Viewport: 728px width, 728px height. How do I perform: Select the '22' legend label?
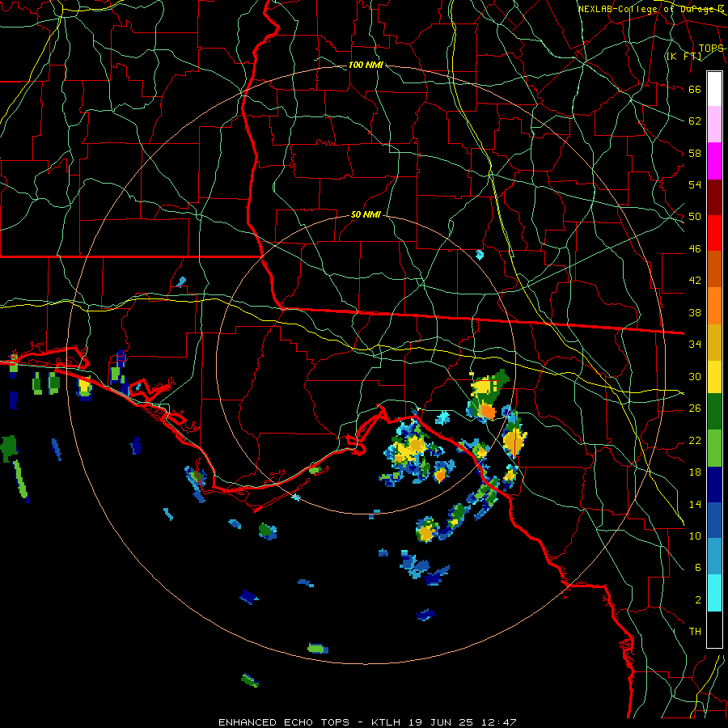tap(695, 440)
